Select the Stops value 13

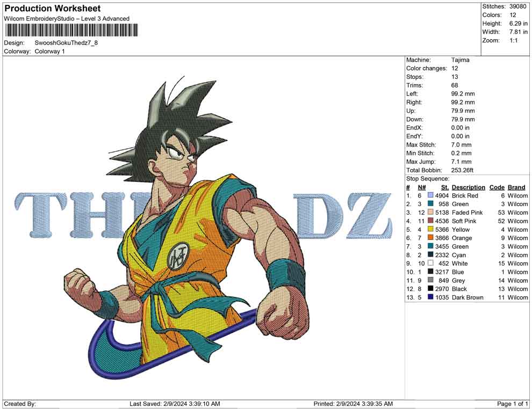[x=455, y=77]
